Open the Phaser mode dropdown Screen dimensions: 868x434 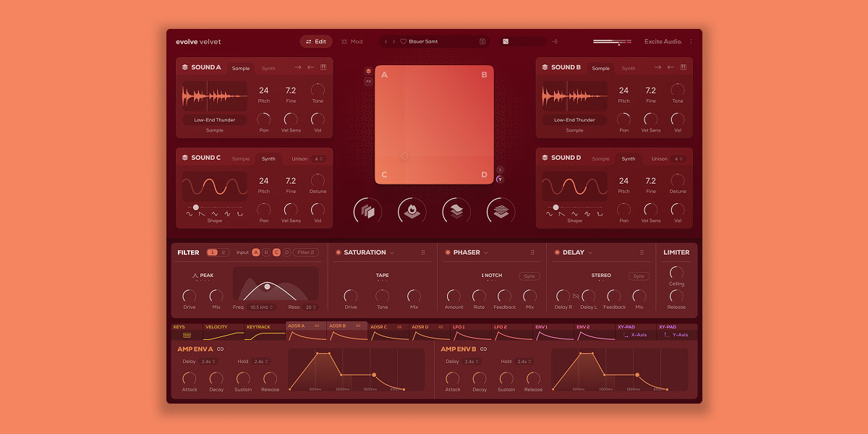(486, 252)
